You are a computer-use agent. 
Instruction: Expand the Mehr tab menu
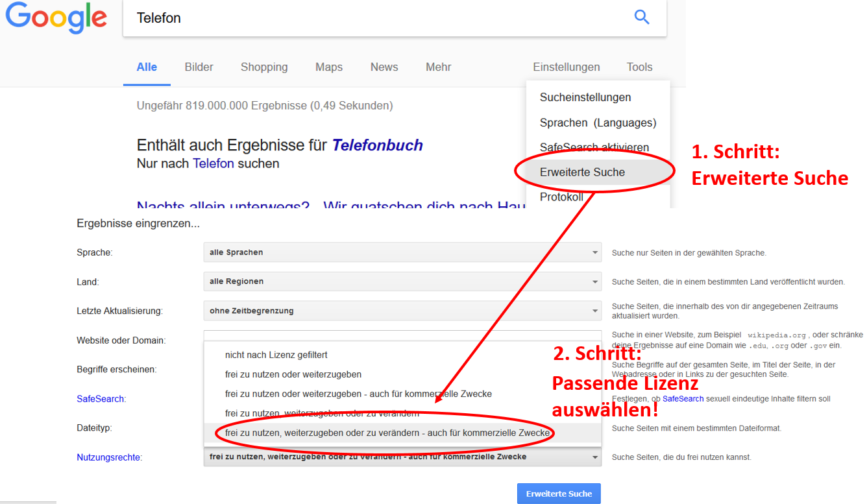point(439,67)
